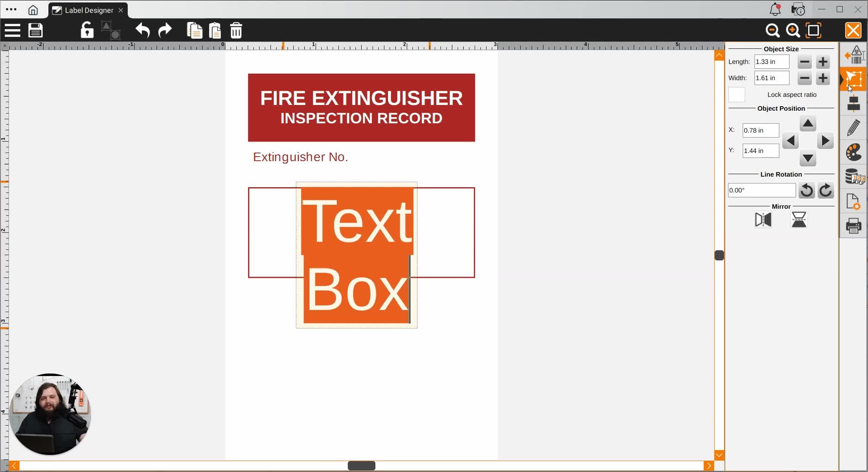The width and height of the screenshot is (868, 472).
Task: Mirror the object vertically
Action: [x=799, y=220]
